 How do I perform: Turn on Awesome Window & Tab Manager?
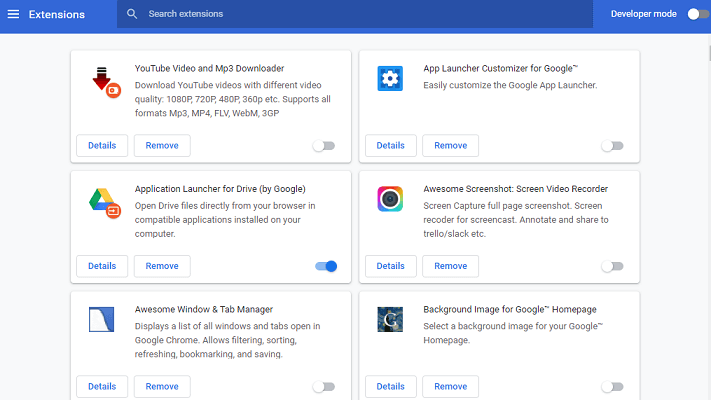324,387
